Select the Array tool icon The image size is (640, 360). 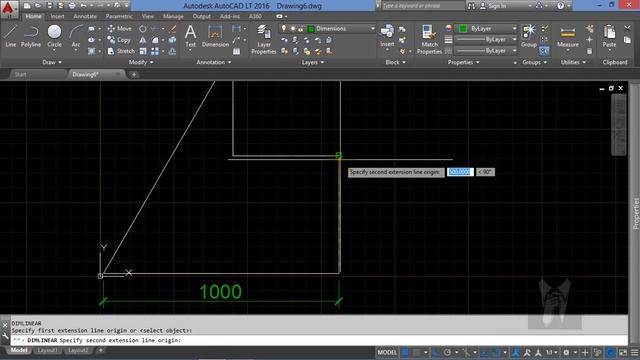[155, 51]
